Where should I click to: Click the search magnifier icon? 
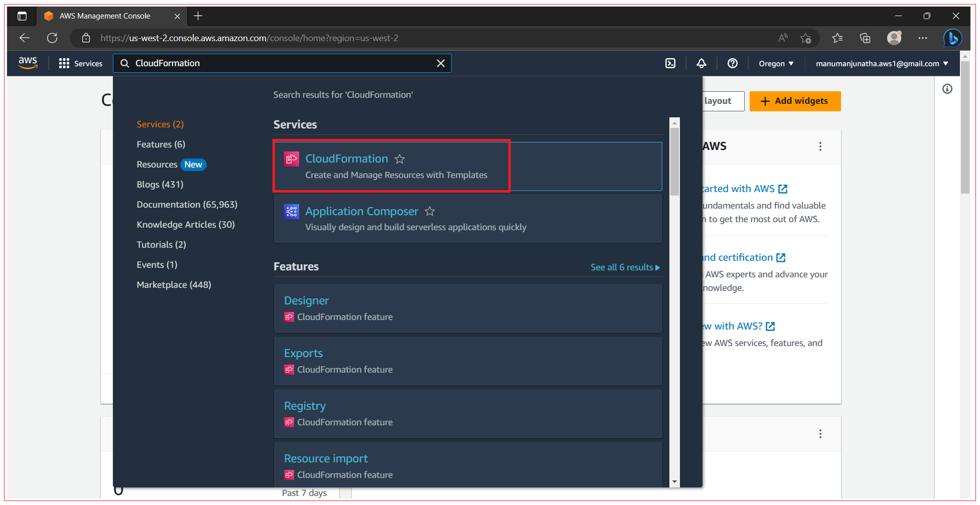click(125, 63)
